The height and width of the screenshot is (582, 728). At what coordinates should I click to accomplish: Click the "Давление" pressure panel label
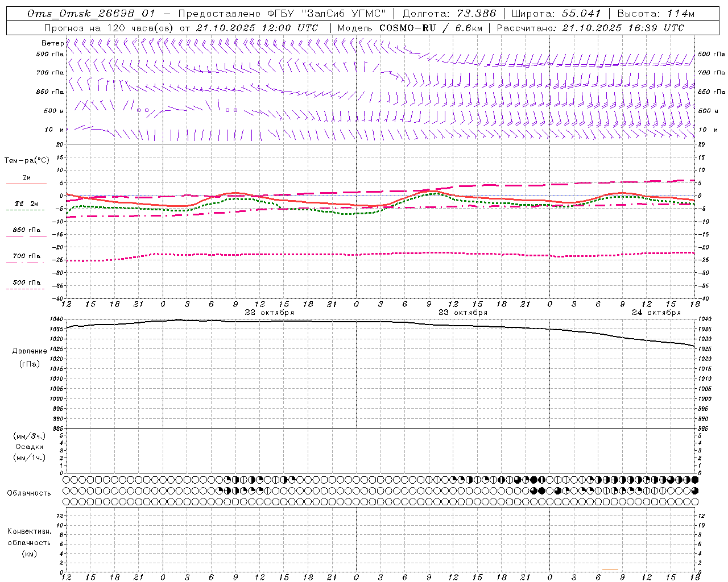[x=30, y=351]
